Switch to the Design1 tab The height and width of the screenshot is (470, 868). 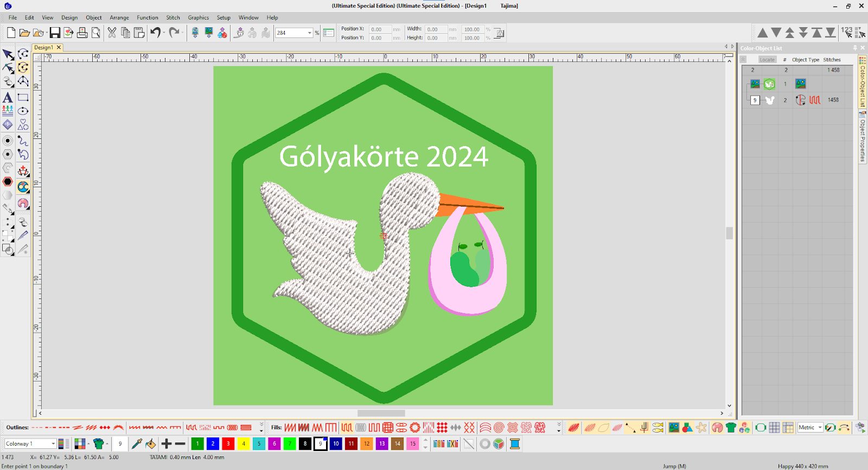click(x=44, y=47)
